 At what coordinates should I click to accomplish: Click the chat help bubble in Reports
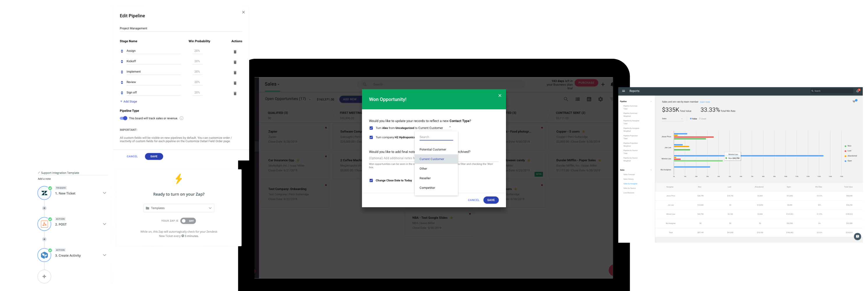858,236
